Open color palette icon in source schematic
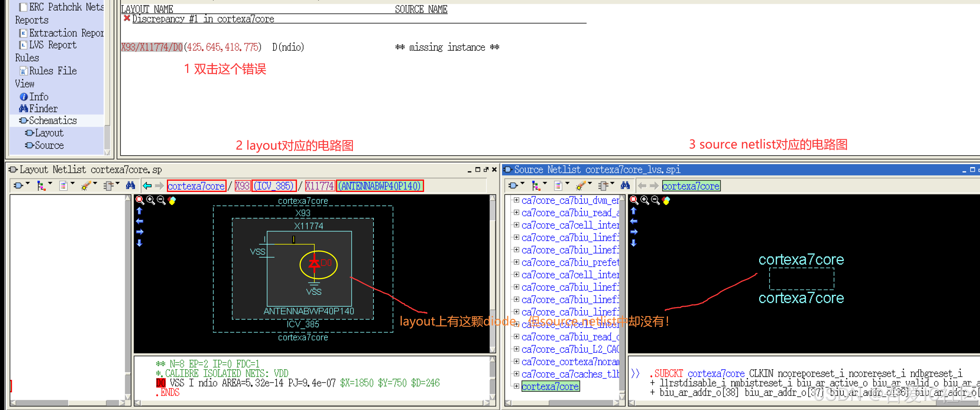 (666, 200)
